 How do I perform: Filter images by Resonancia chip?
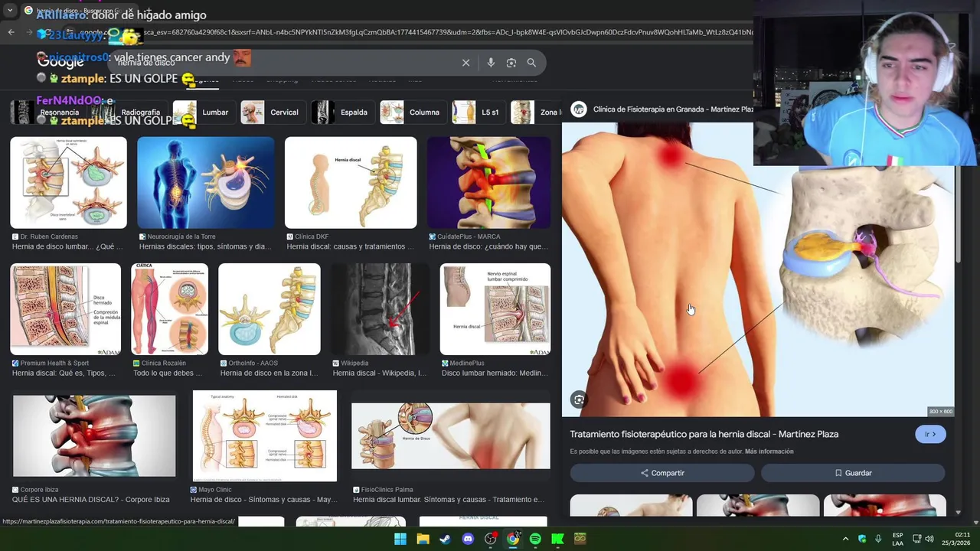pos(45,112)
